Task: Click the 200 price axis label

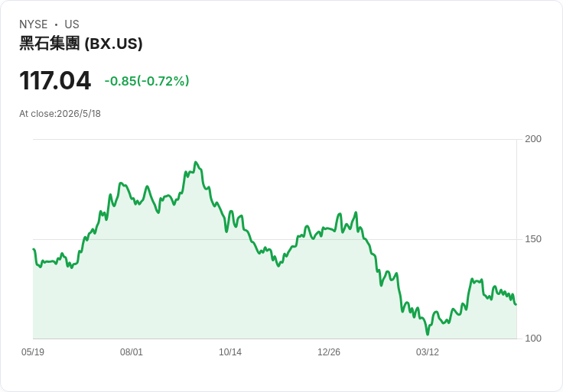Action: [533, 139]
